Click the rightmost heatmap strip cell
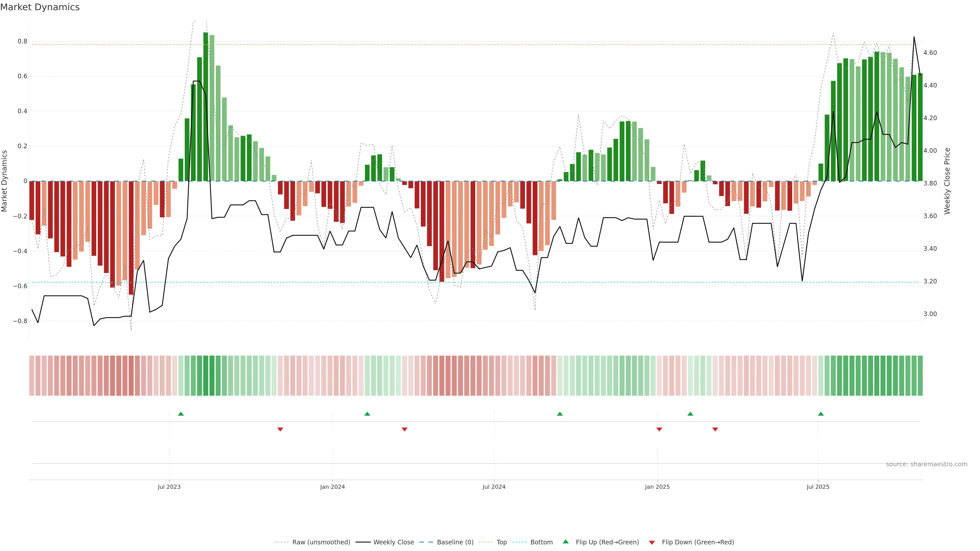980x551 pixels. click(920, 376)
